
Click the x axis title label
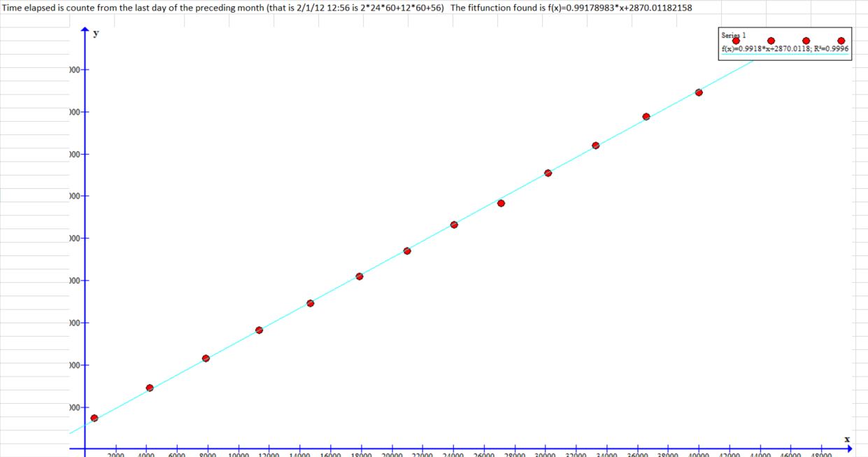[847, 439]
